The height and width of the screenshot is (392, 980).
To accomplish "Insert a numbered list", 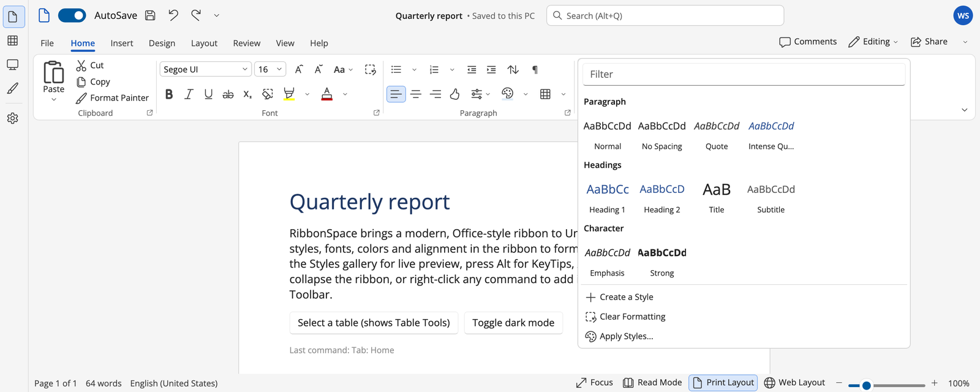I will pos(434,69).
